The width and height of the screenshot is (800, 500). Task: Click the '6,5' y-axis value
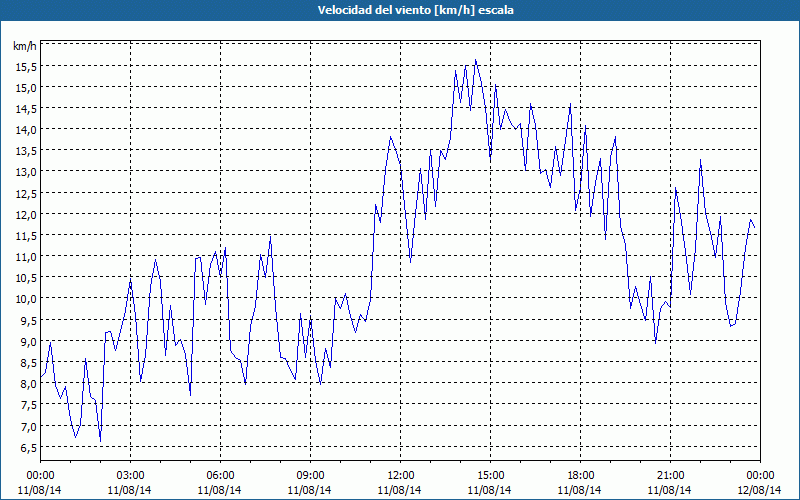click(x=29, y=447)
